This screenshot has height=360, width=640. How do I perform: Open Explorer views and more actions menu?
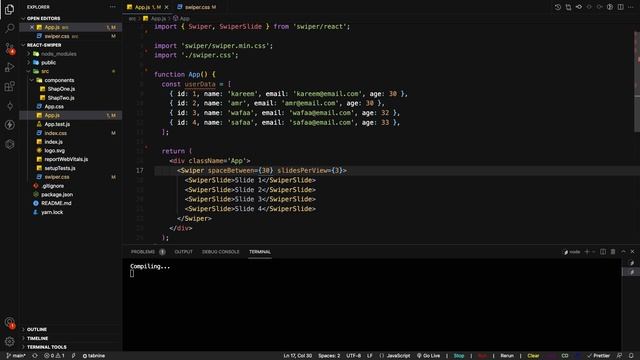[x=113, y=7]
